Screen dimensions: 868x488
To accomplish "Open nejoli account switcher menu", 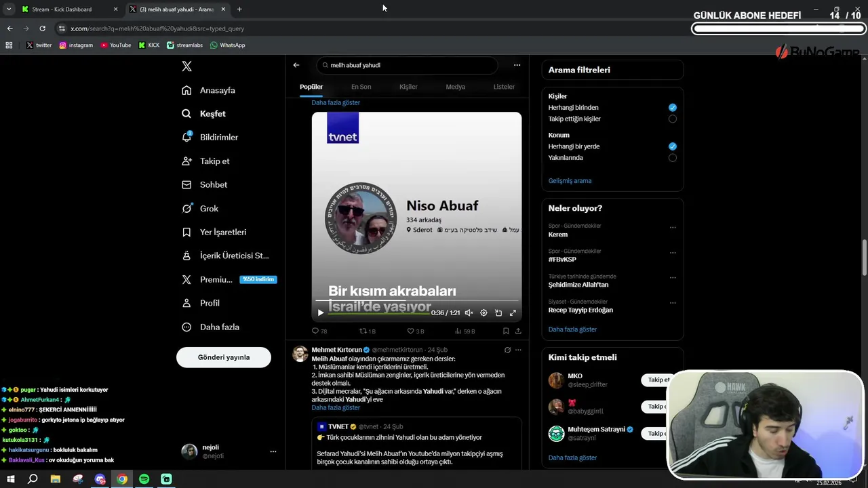I will click(273, 451).
